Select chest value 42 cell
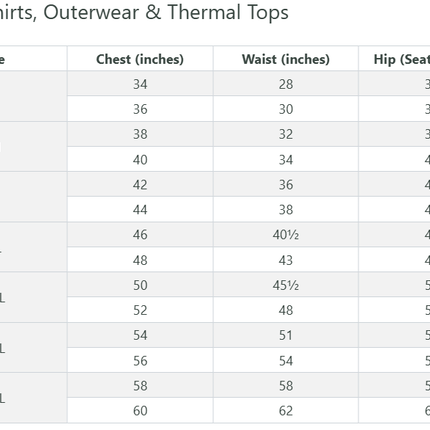430x430 pixels. (x=140, y=184)
